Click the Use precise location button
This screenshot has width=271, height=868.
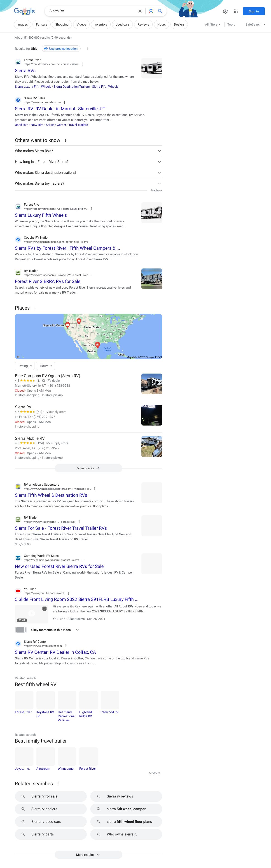coord(61,49)
